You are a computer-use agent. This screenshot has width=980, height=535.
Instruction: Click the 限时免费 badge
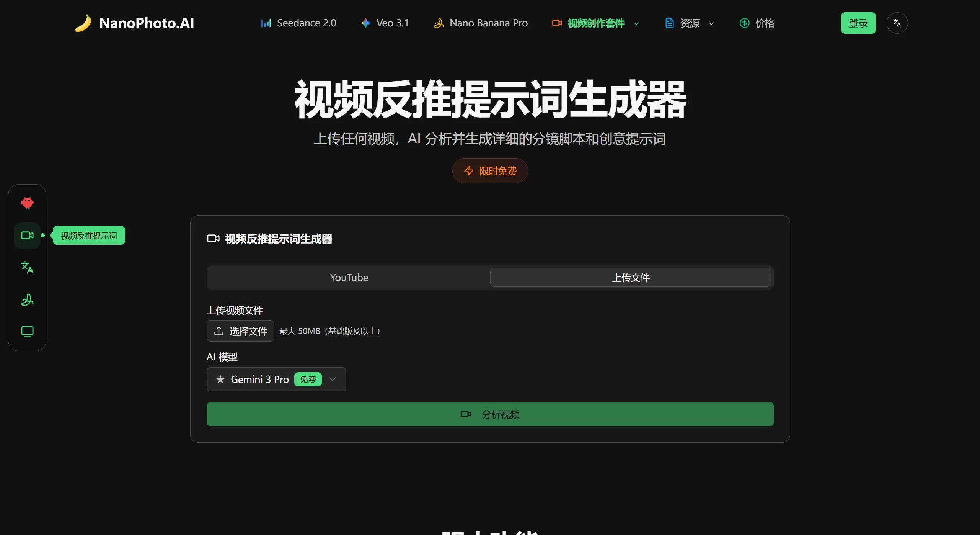[x=490, y=170]
